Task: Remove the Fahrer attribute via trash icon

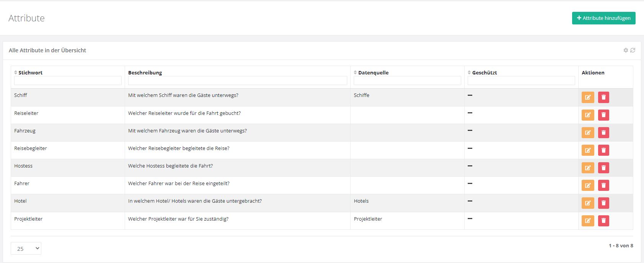Action: pyautogui.click(x=603, y=186)
